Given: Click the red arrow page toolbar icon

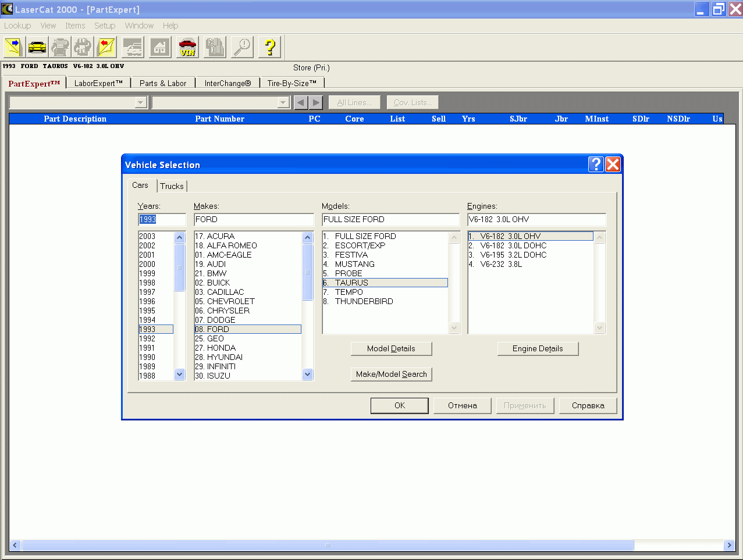Looking at the screenshot, I should pos(106,47).
